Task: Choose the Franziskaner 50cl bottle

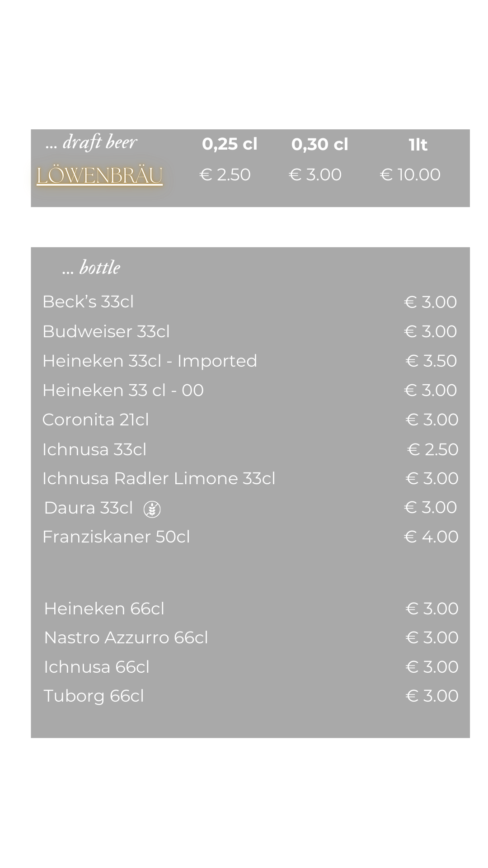Action: click(116, 537)
